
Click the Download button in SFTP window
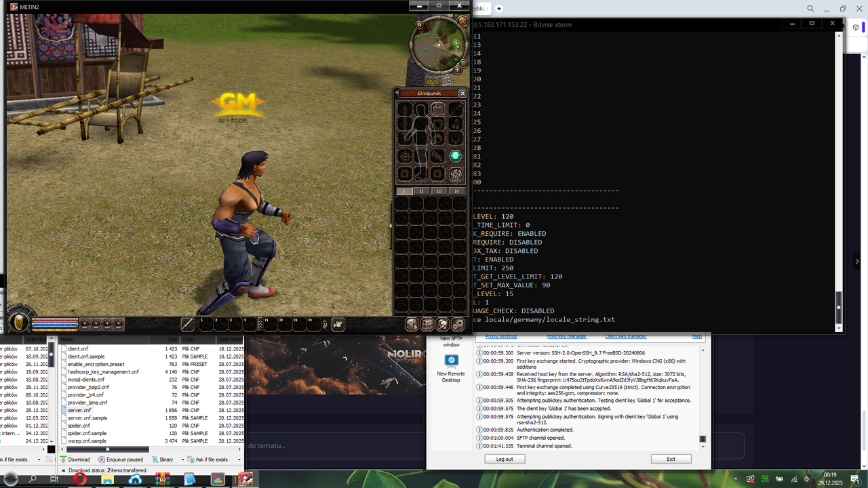[x=75, y=460]
